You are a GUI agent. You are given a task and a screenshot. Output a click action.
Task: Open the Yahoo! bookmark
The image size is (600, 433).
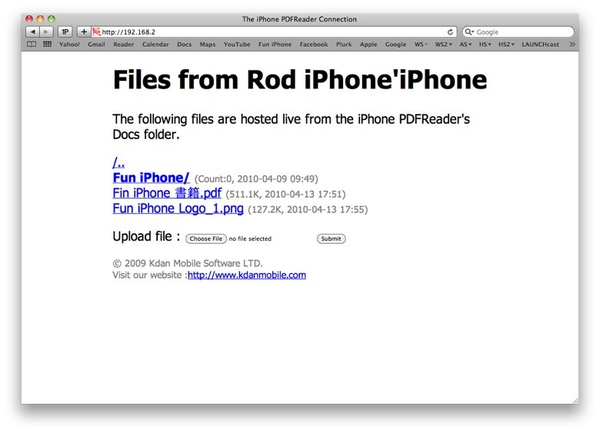click(70, 44)
